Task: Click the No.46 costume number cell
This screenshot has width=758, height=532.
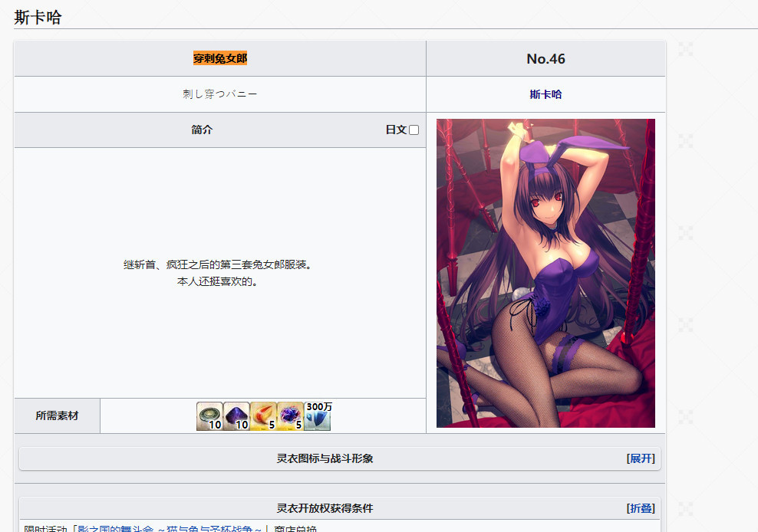Action: click(x=545, y=59)
